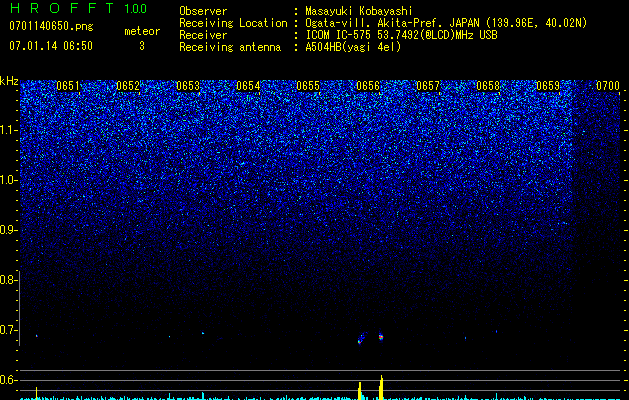Viewport: 629px width, 400px height.
Task: Click the 0.7 frequency axis label
Action: pos(8,330)
